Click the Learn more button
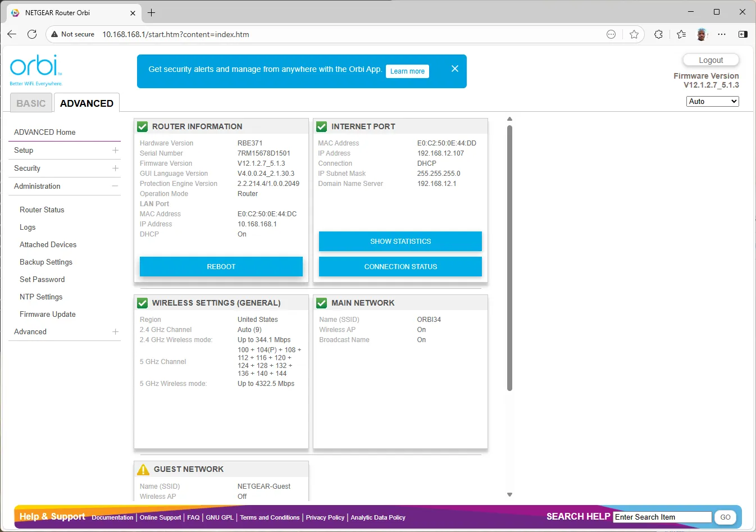Viewport: 756px width, 532px height. point(407,71)
